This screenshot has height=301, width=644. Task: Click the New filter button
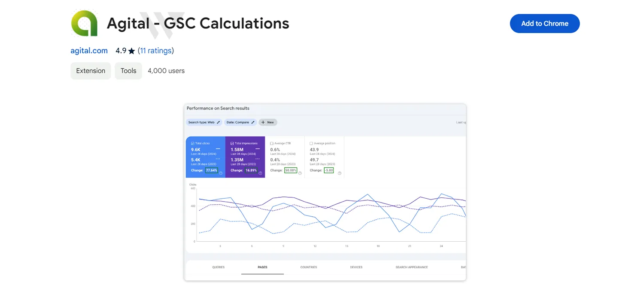coord(268,122)
